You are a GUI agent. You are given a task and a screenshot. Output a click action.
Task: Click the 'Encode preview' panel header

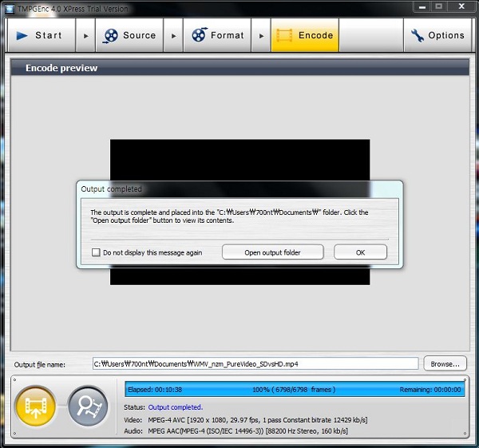(239, 68)
